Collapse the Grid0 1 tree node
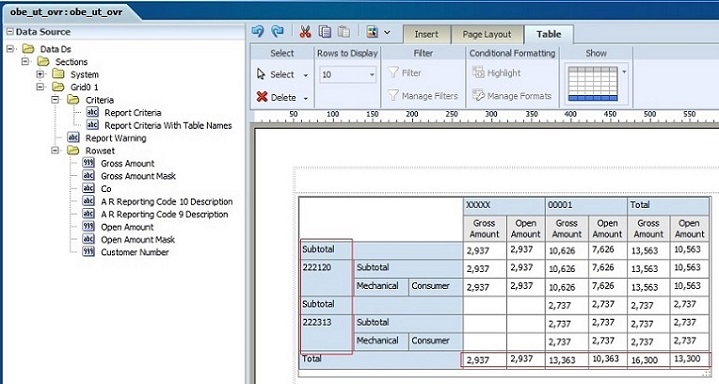 click(40, 87)
